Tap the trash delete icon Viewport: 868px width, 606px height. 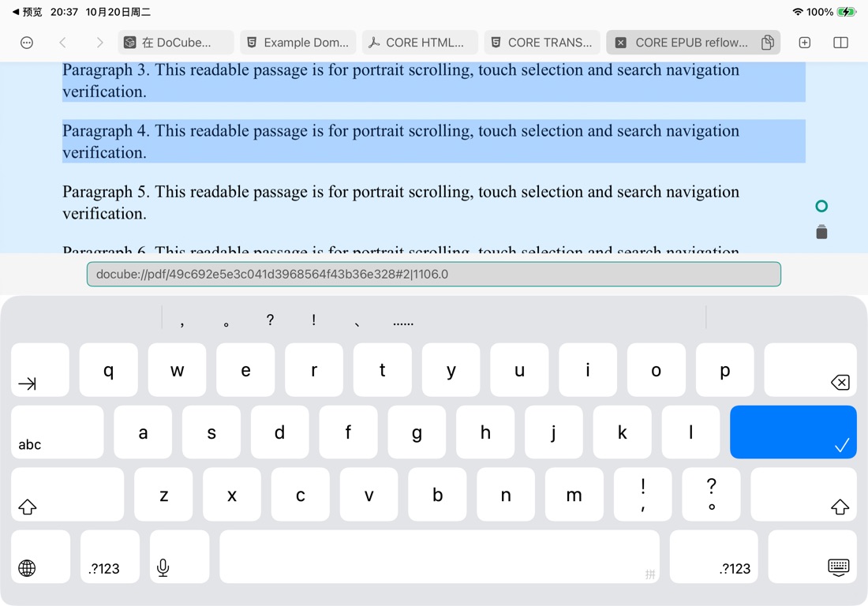[821, 232]
